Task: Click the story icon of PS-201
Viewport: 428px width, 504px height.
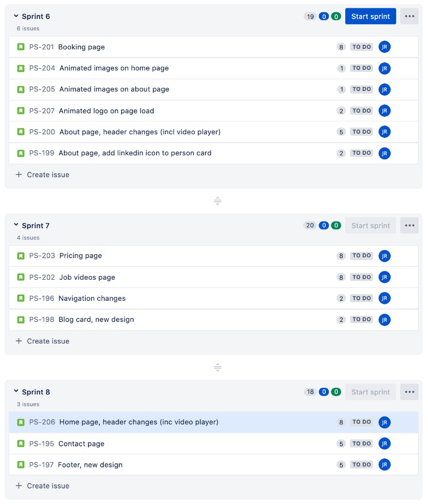Action: [21, 47]
